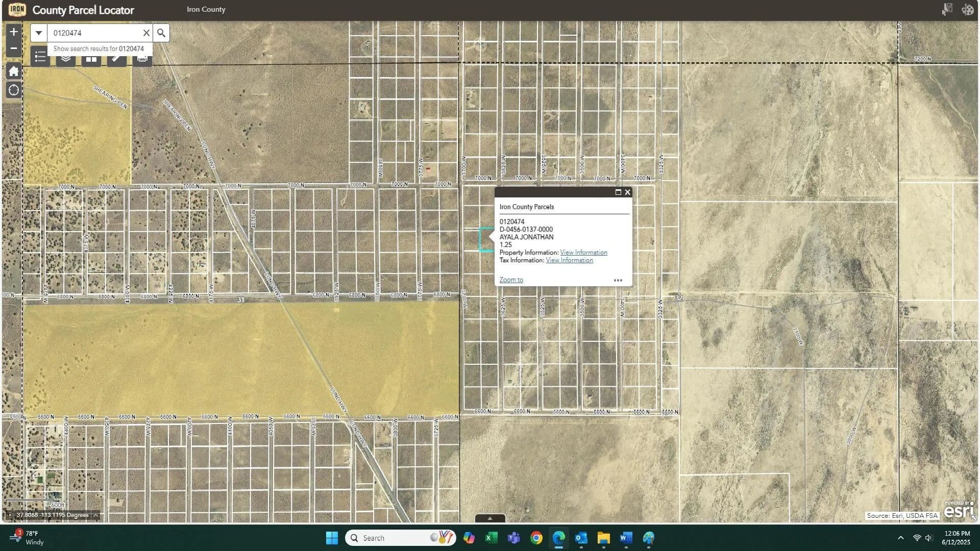Return to the default map extent
The image size is (980, 551).
14,71
